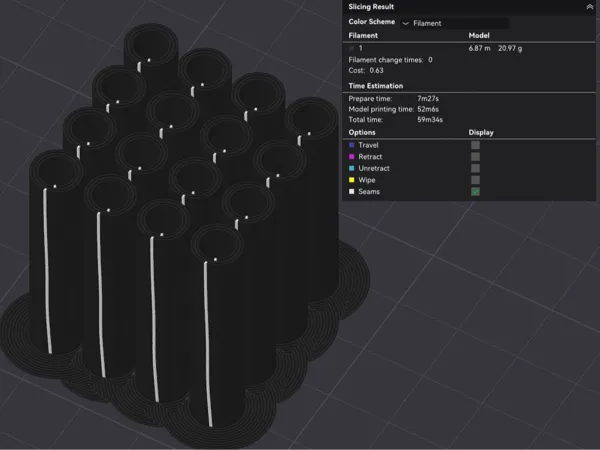The height and width of the screenshot is (450, 600).
Task: Select the Travel option label
Action: 368,145
